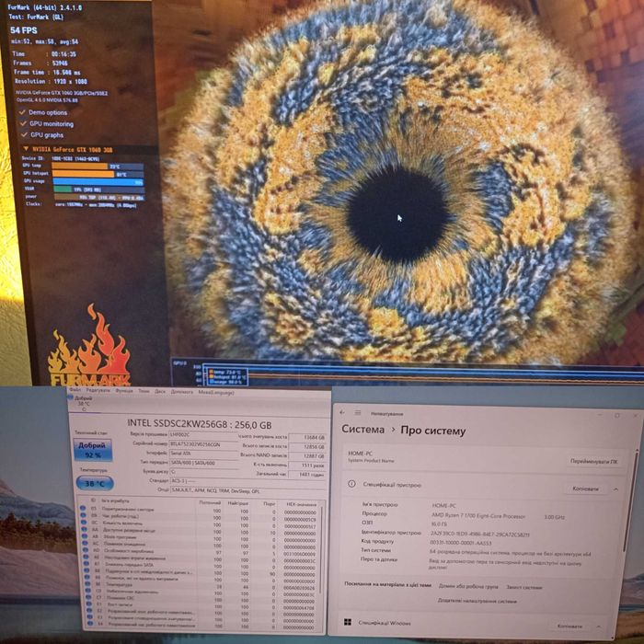Open the Мова(Language) menu in CrystalDiskInfo
644x644 pixels.
pos(216,392)
